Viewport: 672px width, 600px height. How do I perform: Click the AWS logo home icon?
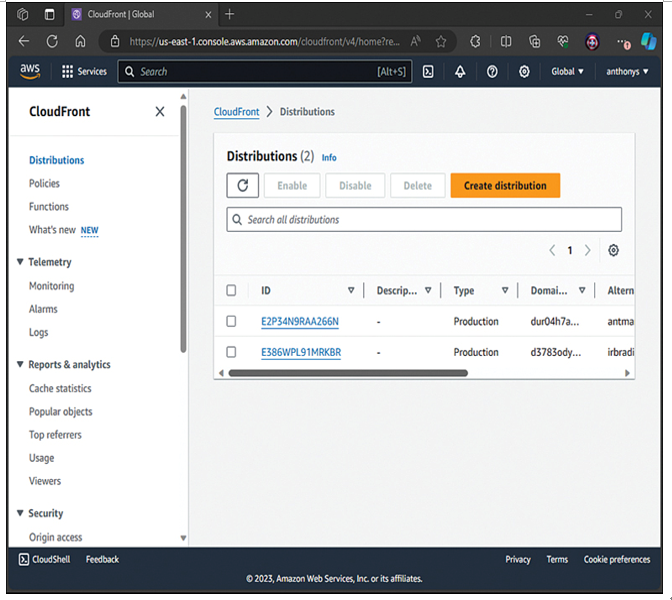[x=30, y=71]
